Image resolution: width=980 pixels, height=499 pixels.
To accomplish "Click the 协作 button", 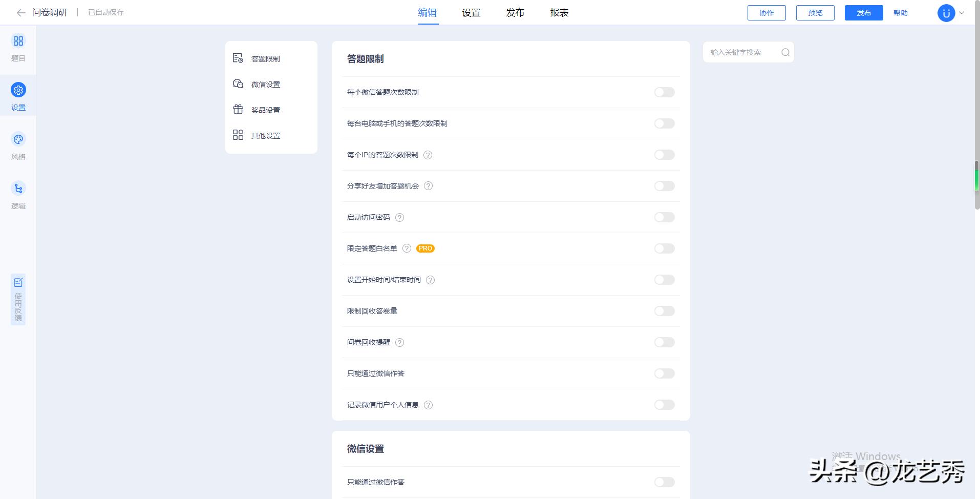I will 766,13.
